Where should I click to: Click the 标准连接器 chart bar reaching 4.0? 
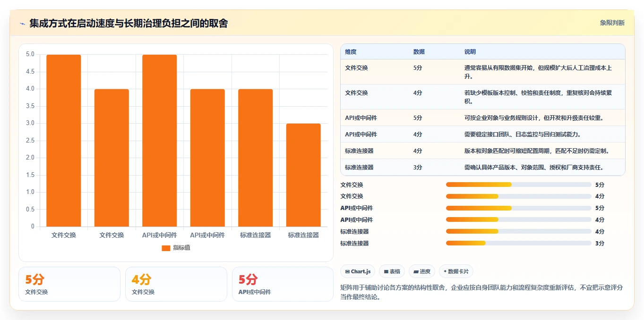point(256,158)
